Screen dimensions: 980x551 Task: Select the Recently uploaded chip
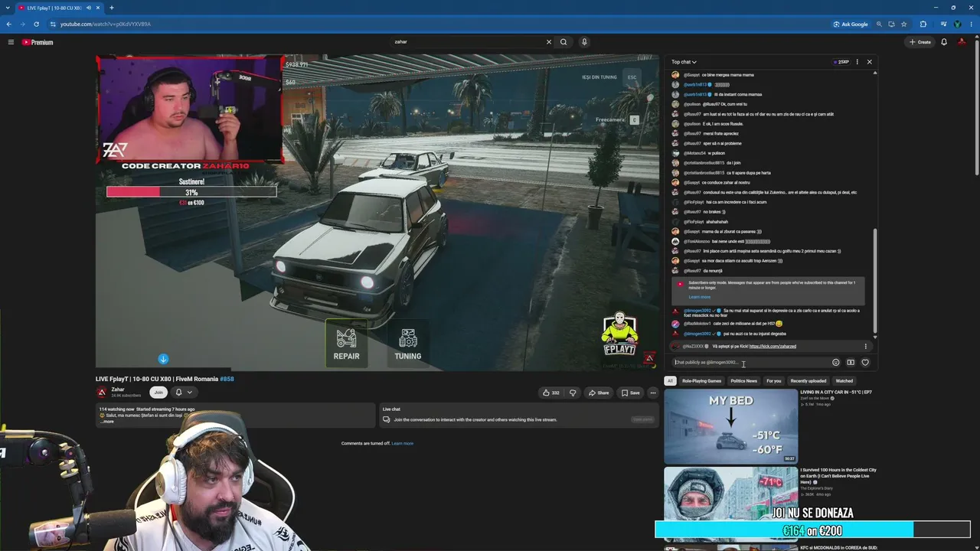(808, 381)
